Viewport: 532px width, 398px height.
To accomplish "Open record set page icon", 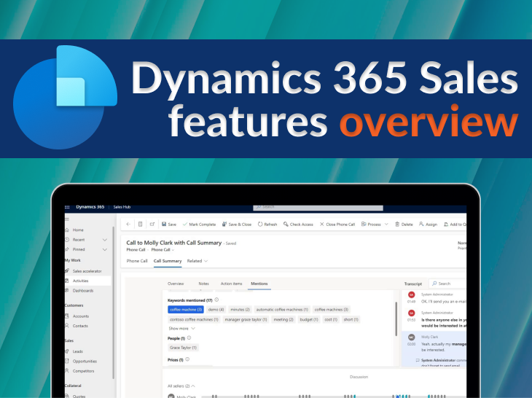I will 140,225.
